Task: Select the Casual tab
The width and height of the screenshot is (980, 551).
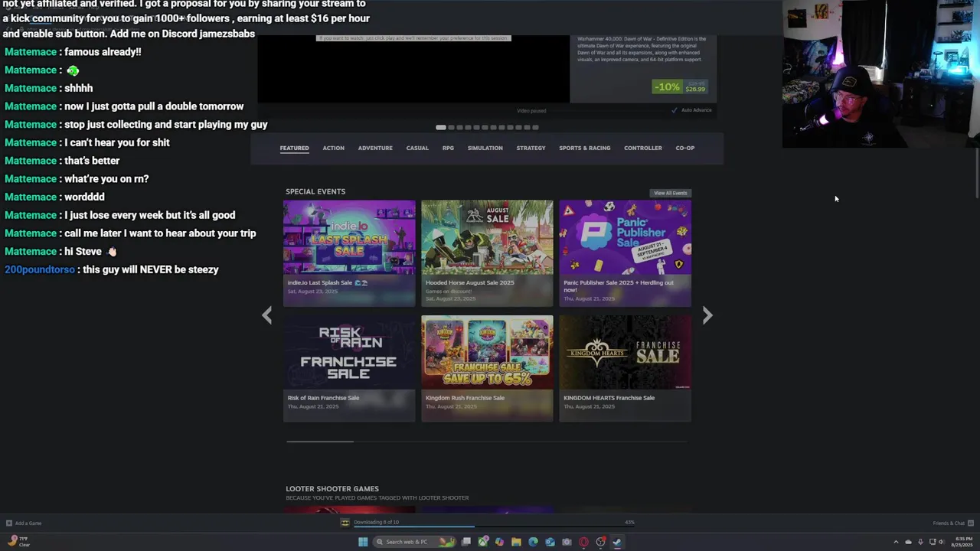Action: 417,148
